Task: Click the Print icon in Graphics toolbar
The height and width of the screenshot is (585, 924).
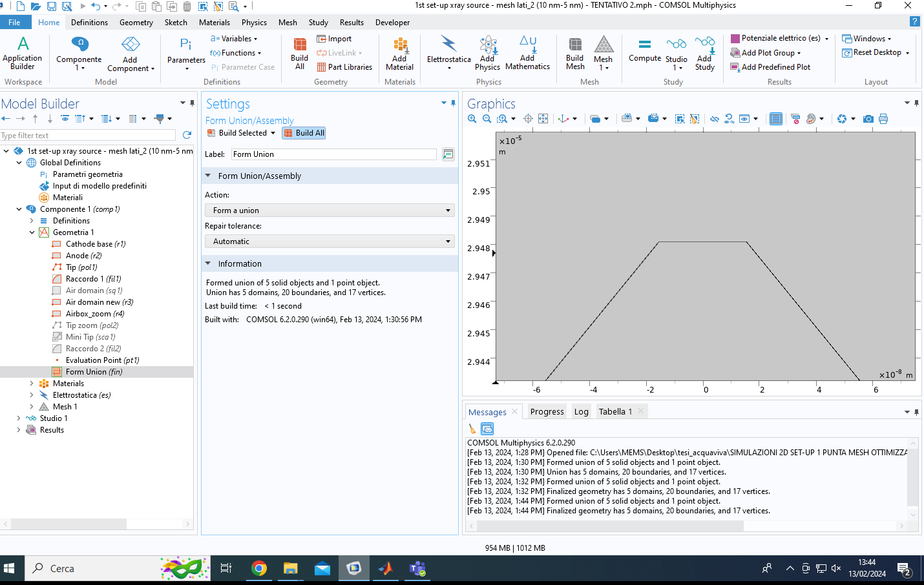Action: pos(883,119)
